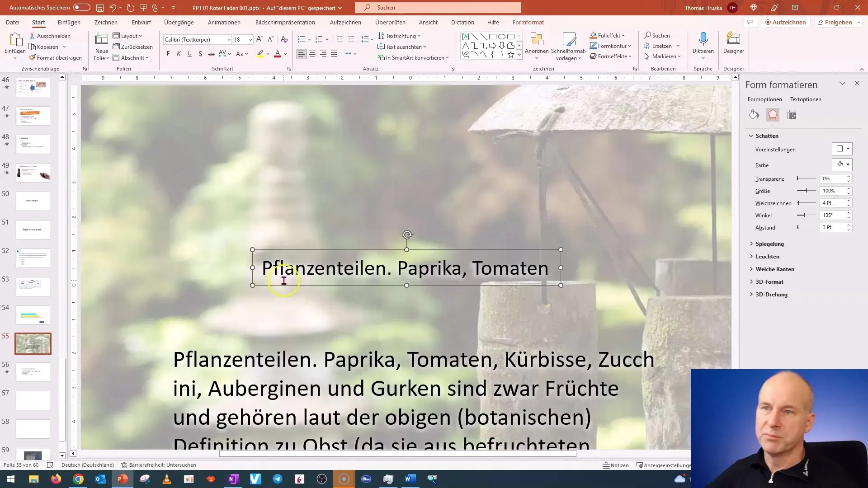Open Word from the taskbar

click(410, 479)
